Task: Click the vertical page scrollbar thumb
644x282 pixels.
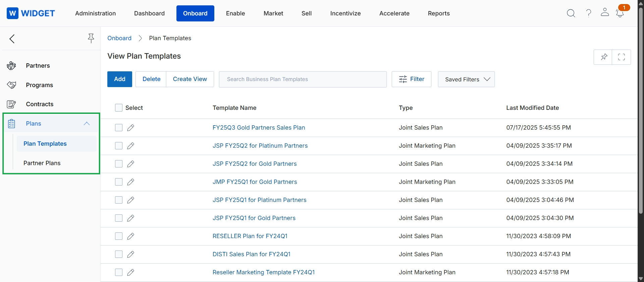Action: coord(641,111)
